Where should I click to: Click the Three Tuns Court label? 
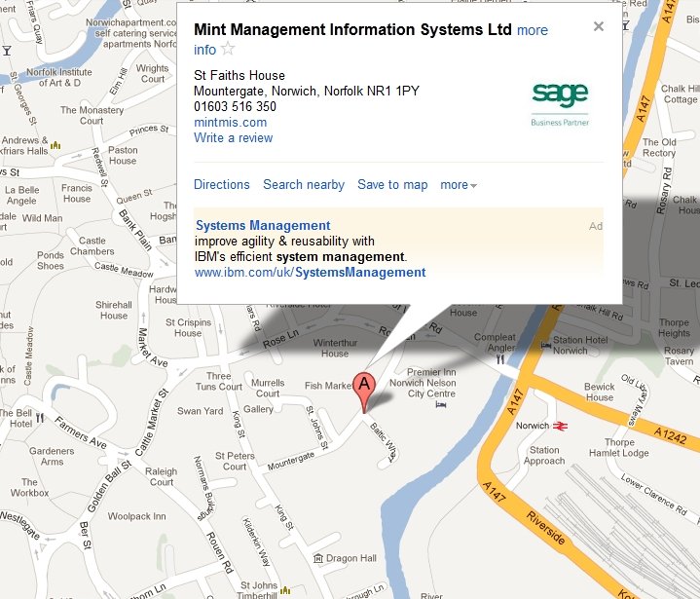(219, 381)
